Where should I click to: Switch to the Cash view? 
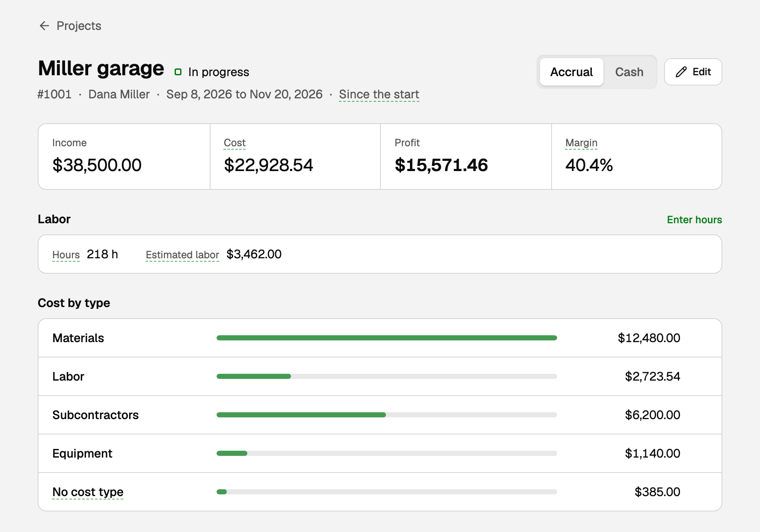(629, 72)
